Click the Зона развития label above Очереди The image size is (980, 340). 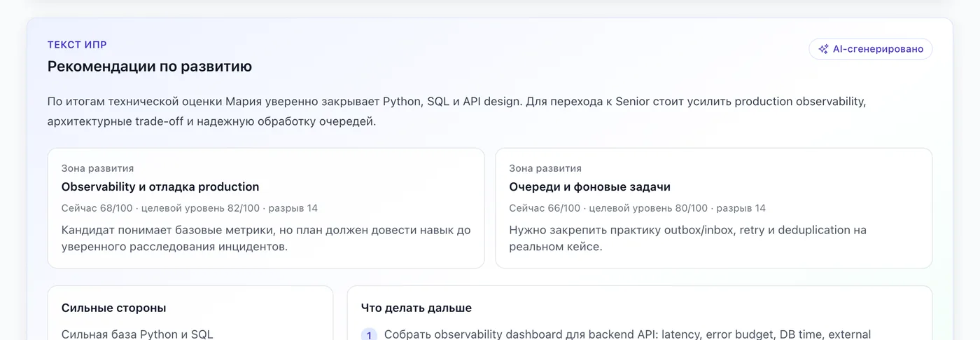545,168
